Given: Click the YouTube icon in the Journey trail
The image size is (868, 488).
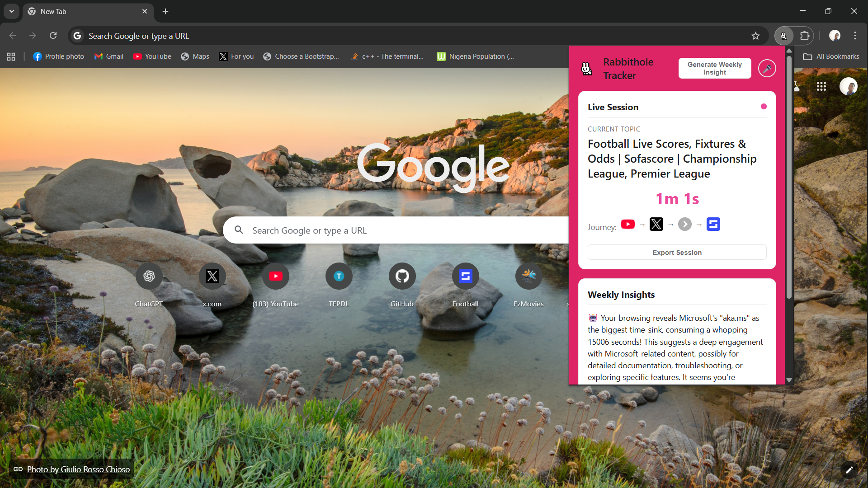Looking at the screenshot, I should point(627,224).
